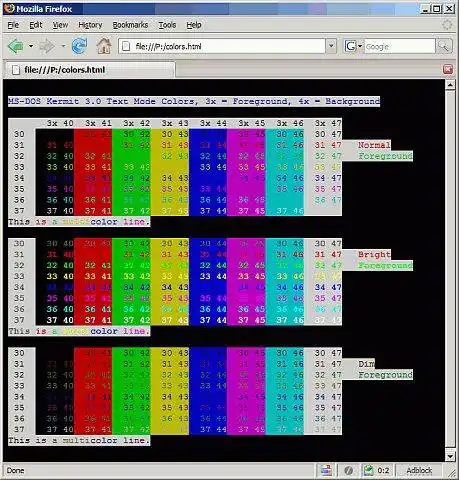The image size is (459, 480).
Task: Click the Google search engine icon
Action: pyautogui.click(x=350, y=46)
